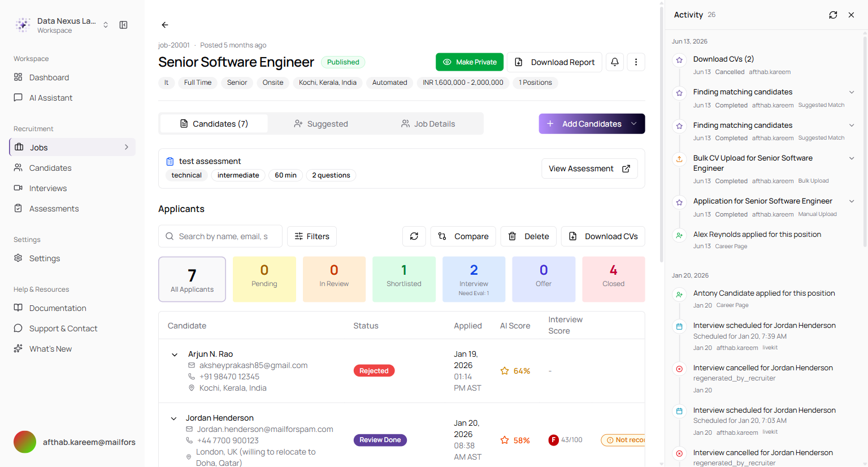Expand the Bulk CV Upload activity entry
Viewport: 868px width, 467px height.
(852, 158)
